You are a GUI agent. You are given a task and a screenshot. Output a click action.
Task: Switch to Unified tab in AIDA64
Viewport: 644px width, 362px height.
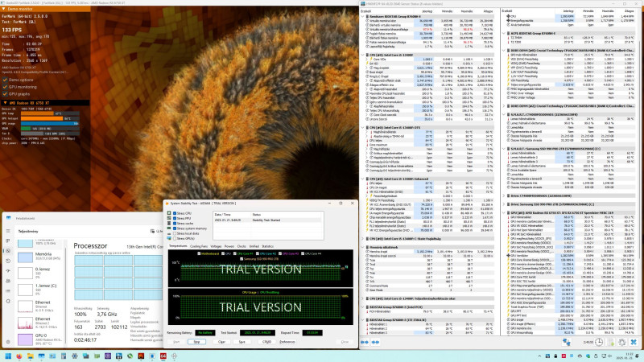(x=254, y=246)
